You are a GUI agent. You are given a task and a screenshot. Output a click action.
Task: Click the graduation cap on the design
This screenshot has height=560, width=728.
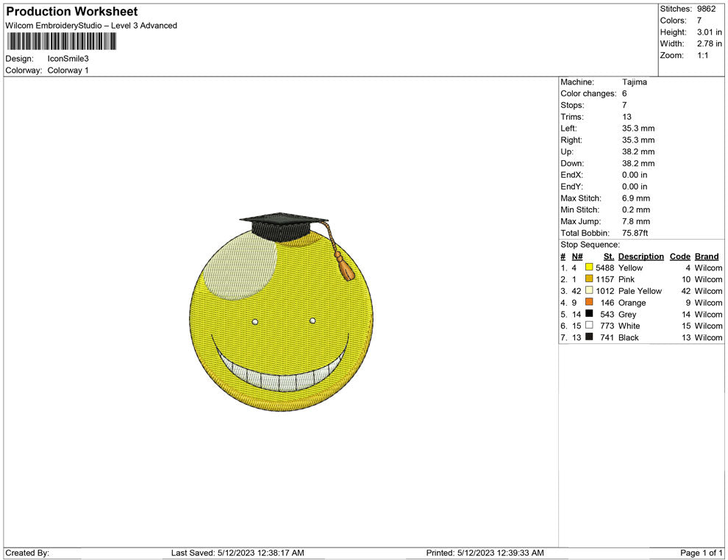[x=284, y=227]
